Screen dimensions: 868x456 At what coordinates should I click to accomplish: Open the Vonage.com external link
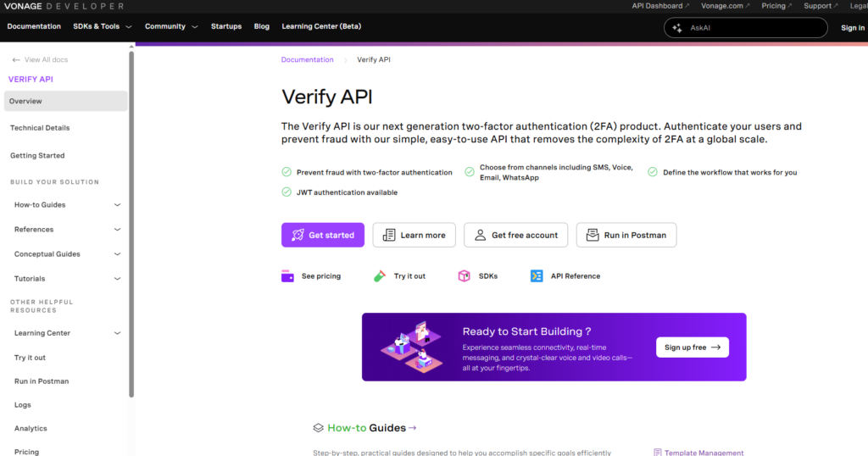point(726,6)
